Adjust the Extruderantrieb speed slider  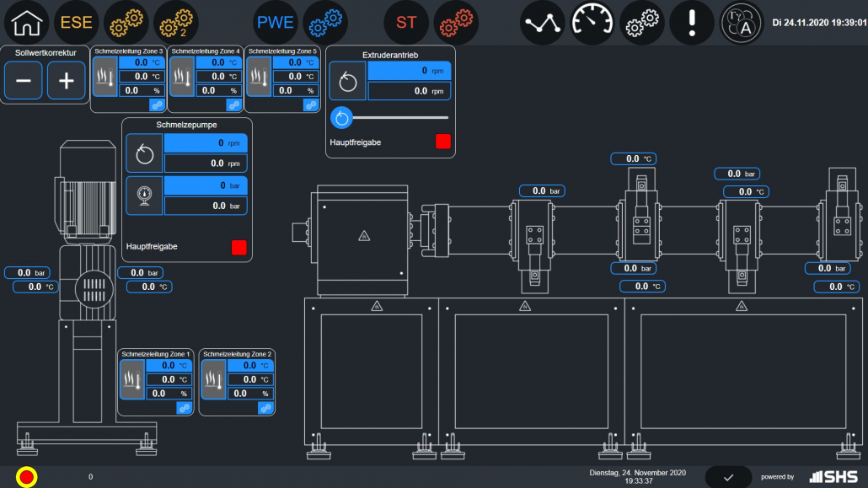[x=341, y=117]
